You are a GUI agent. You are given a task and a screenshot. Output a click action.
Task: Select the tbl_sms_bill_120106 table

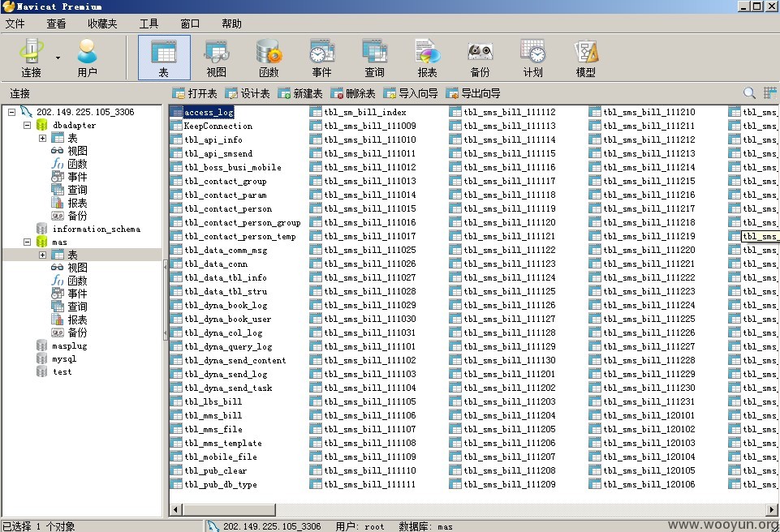(x=649, y=484)
